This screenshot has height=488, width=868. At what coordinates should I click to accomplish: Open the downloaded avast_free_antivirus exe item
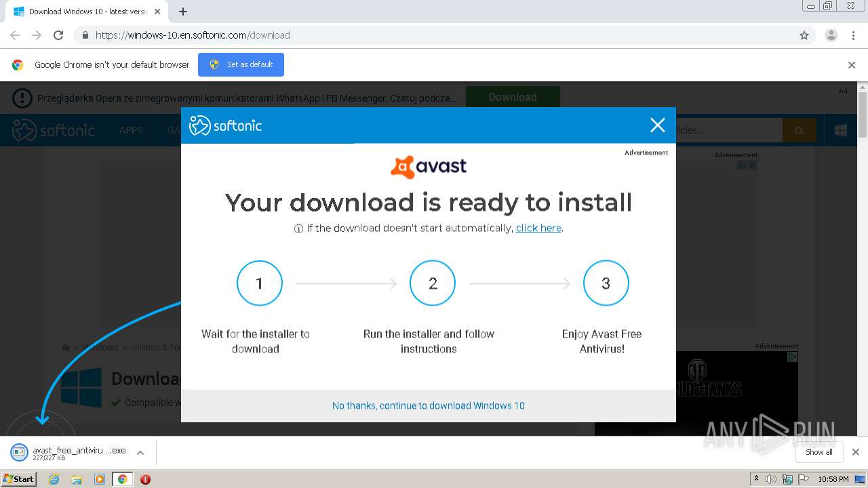(70, 453)
